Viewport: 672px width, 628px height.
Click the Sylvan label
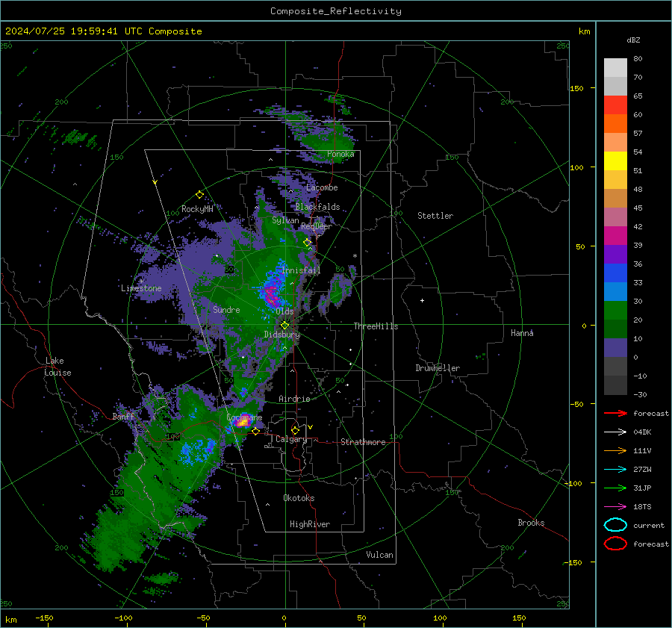click(x=285, y=220)
